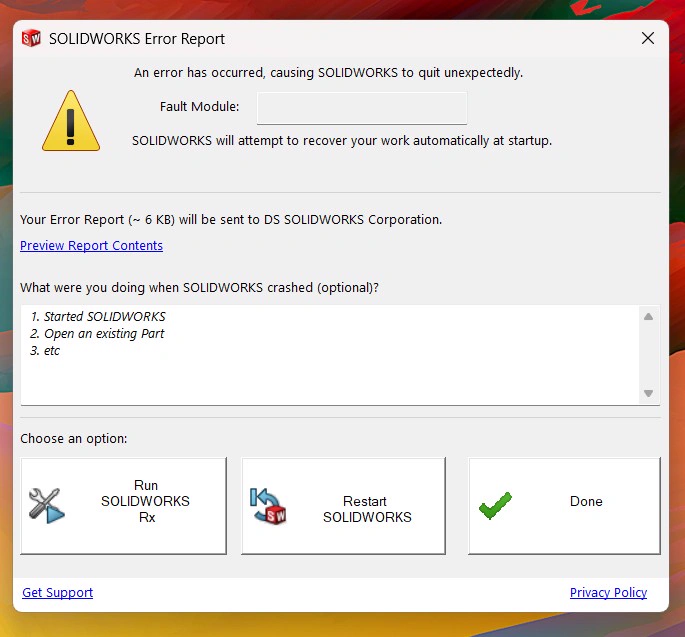View the Privacy Policy link
This screenshot has width=685, height=637.
click(608, 593)
